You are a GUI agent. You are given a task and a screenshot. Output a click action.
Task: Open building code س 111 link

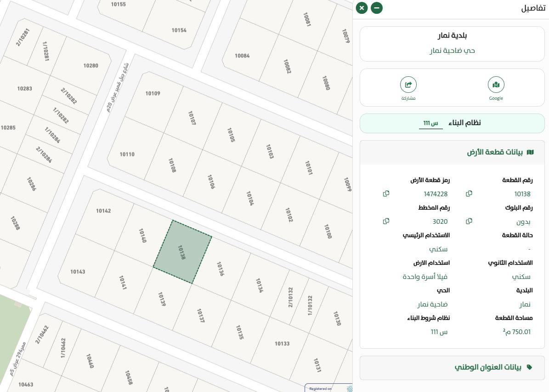click(430, 123)
